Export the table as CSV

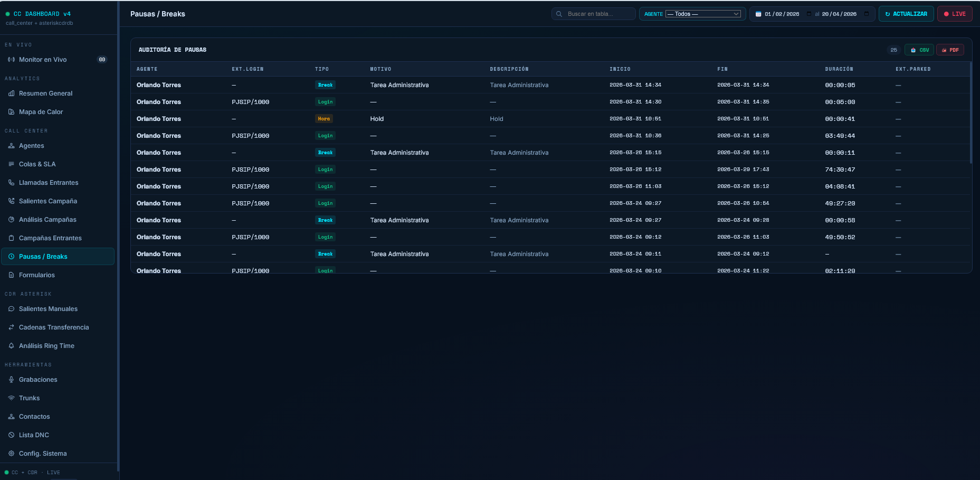coord(919,50)
